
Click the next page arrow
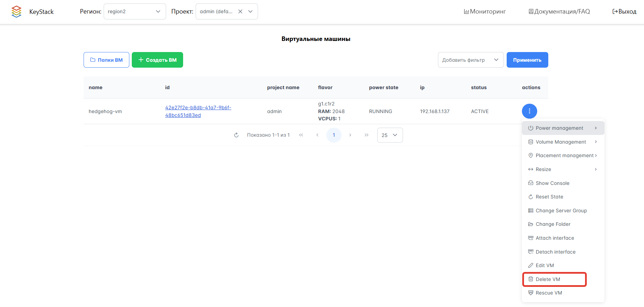pos(350,135)
